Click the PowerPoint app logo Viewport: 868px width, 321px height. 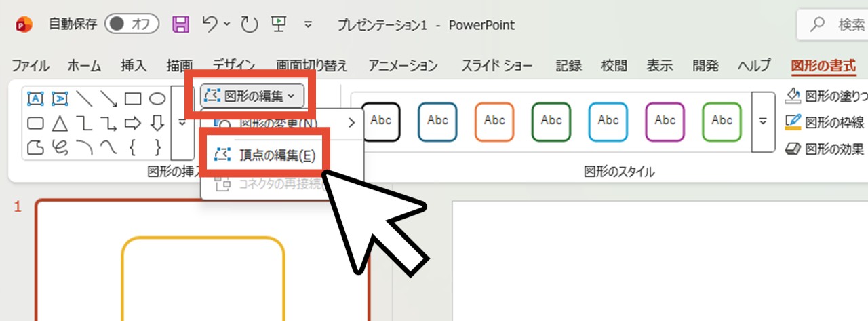[25, 24]
